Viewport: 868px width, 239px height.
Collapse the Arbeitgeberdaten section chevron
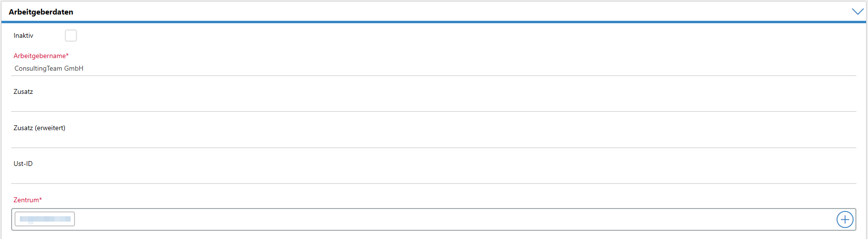coord(857,12)
